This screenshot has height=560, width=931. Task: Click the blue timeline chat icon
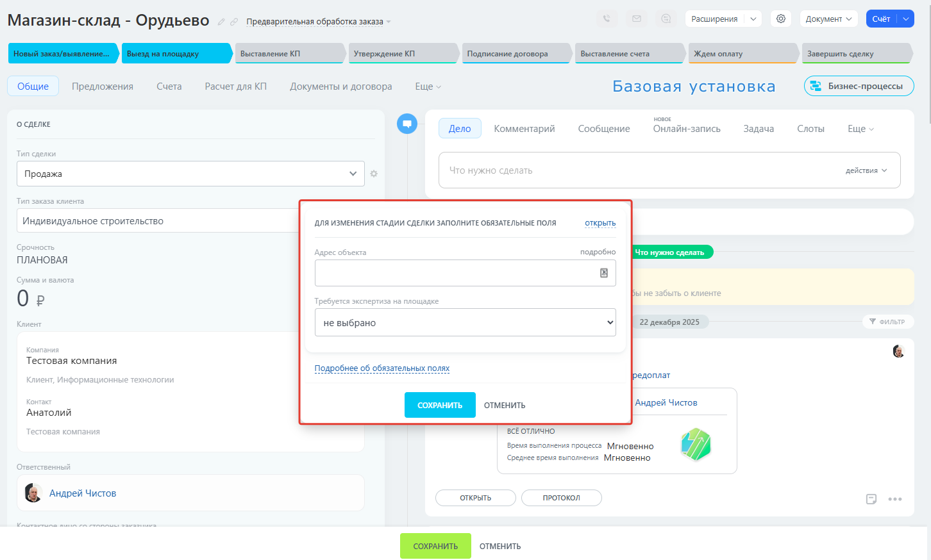(x=407, y=124)
